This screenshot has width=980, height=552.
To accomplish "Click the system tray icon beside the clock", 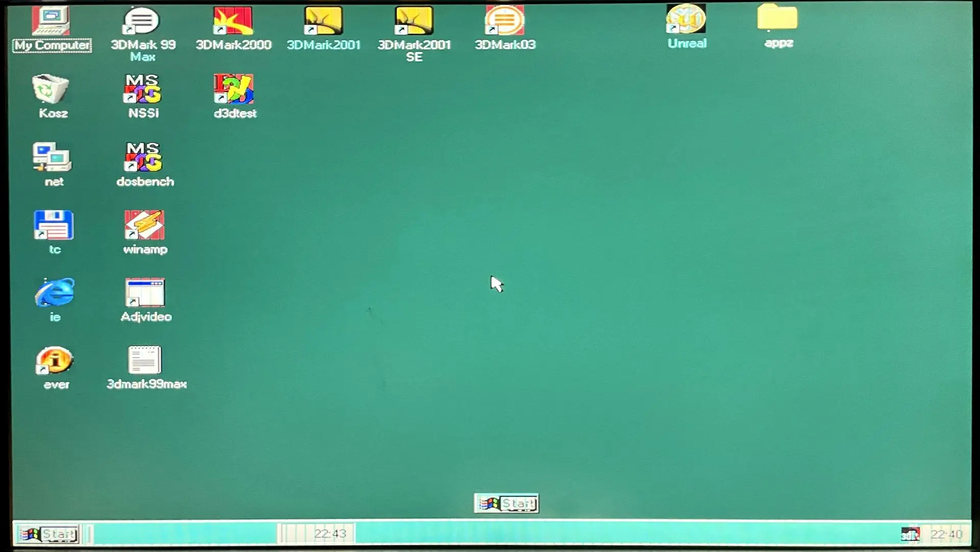I will 910,534.
